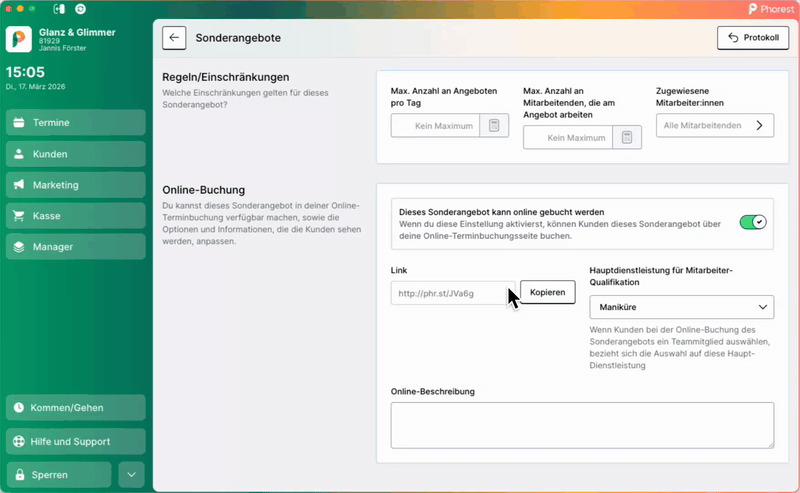Lock the screen with Sperren

coord(59,475)
